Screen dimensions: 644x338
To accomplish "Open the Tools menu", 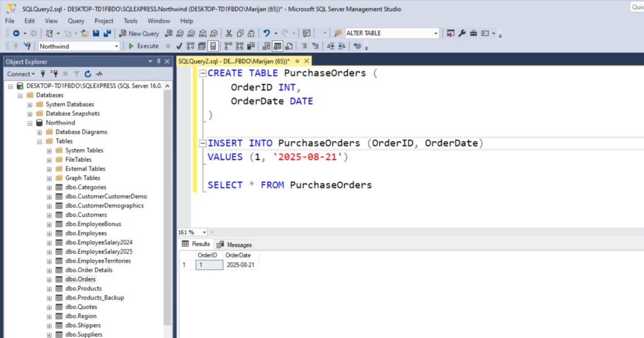I will pos(131,21).
